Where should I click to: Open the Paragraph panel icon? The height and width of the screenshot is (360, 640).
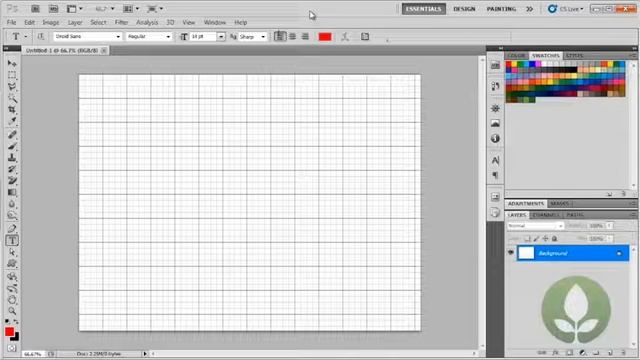[x=495, y=175]
